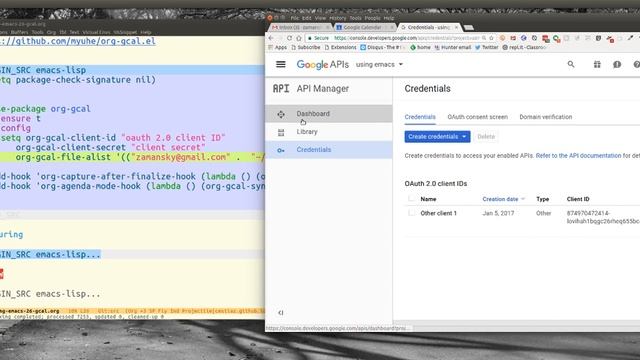
Task: Open the Subscribe bookmark
Action: coord(305,47)
